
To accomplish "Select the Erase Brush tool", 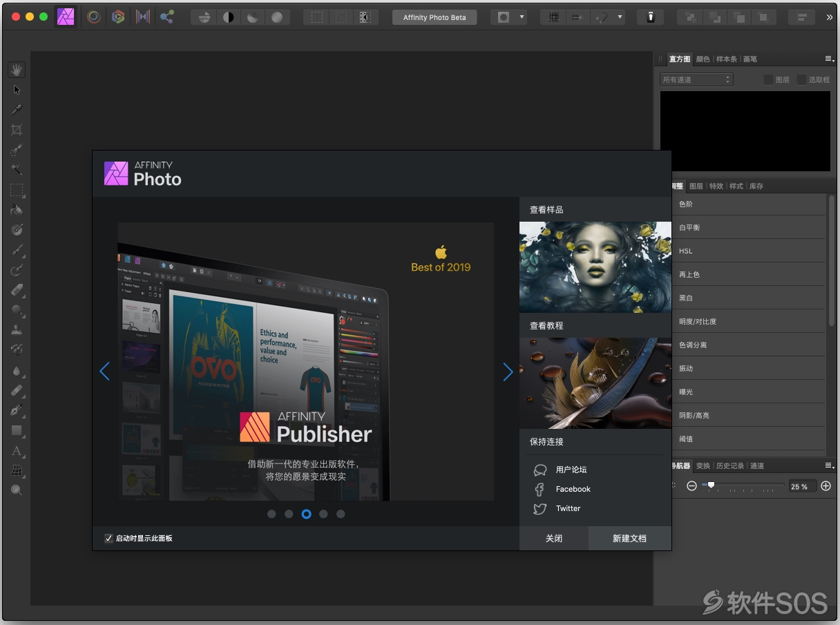I will [17, 290].
